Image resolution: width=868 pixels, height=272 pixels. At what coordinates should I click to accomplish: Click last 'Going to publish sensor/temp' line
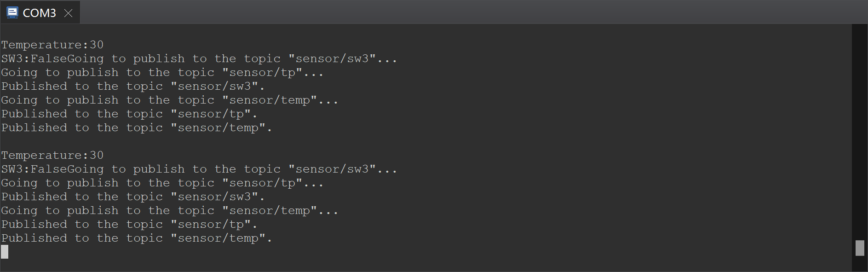(x=170, y=210)
